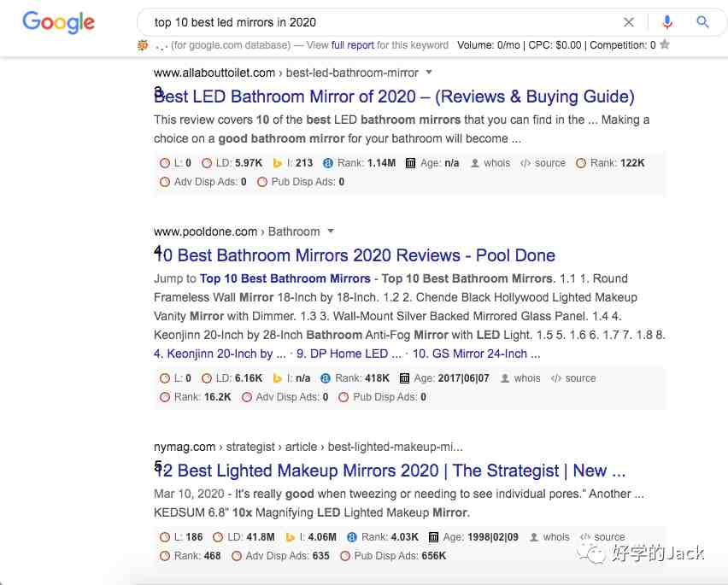Open whois for nymag.com
The height and width of the screenshot is (585, 728).
pos(549,537)
